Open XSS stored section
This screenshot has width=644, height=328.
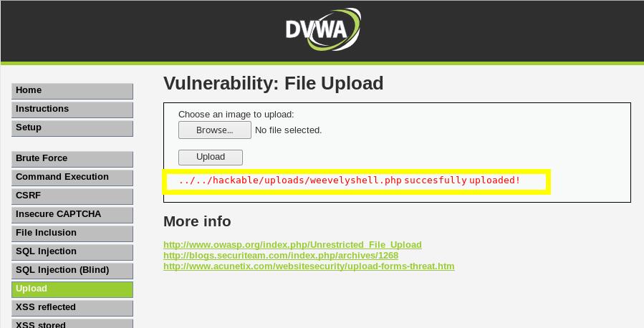pos(72,324)
